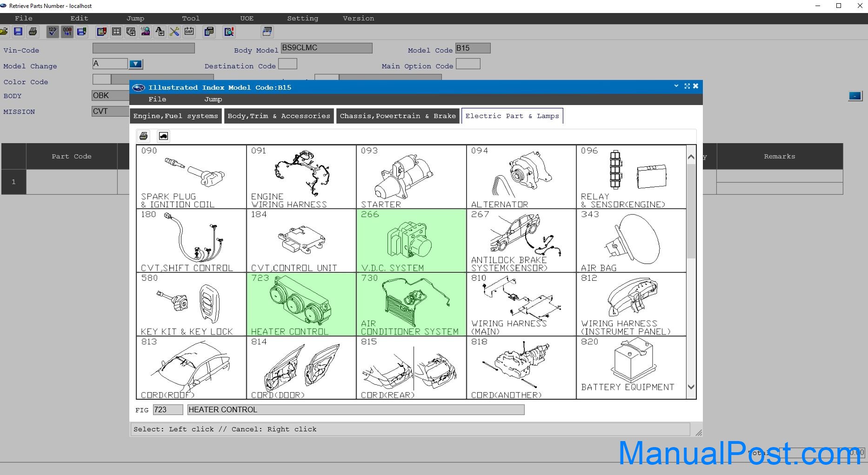Open the Version menu
Screen dimensions: 868x475
[359, 18]
